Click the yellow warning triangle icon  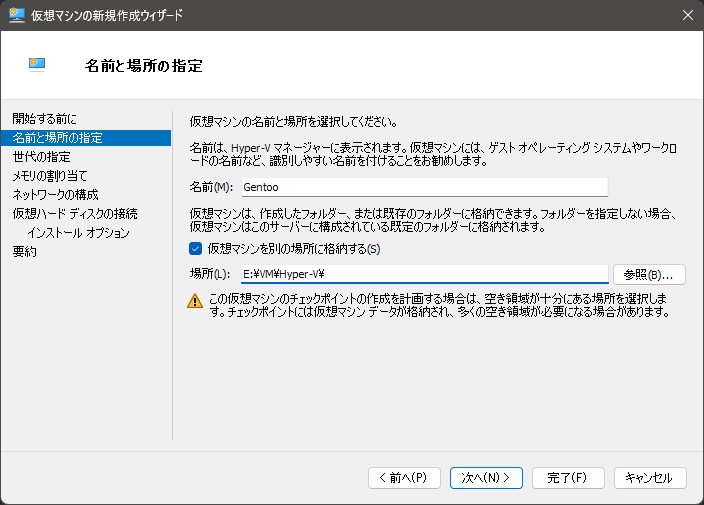195,301
